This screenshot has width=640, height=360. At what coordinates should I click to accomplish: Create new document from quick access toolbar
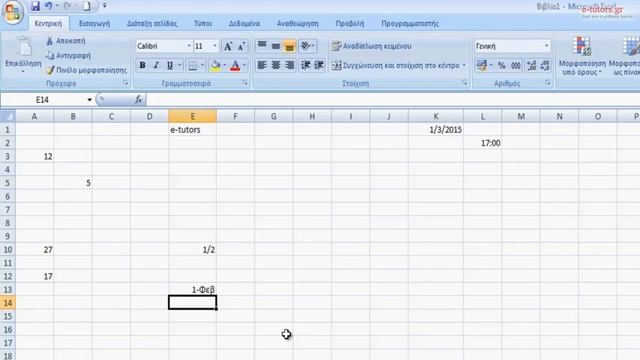coord(87,6)
